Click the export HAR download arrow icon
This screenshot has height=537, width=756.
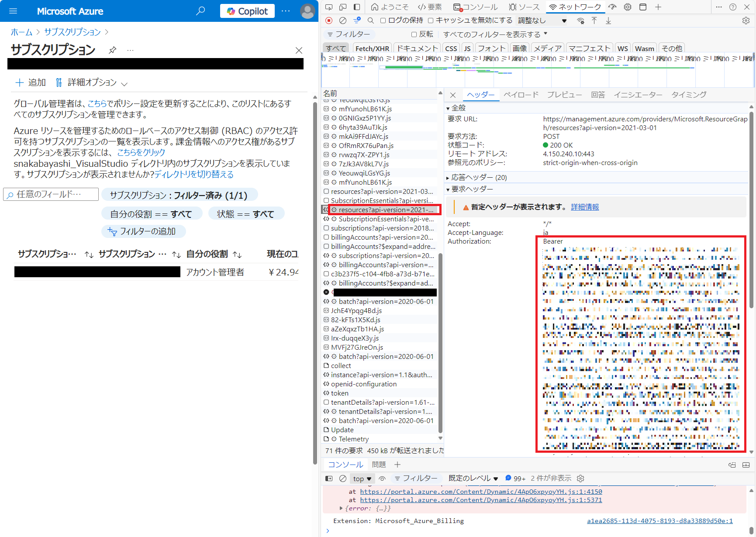point(608,21)
